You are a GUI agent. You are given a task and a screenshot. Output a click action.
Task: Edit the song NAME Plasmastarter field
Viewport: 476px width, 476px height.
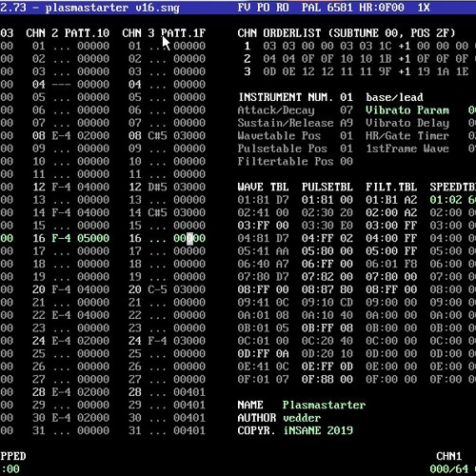click(x=324, y=405)
